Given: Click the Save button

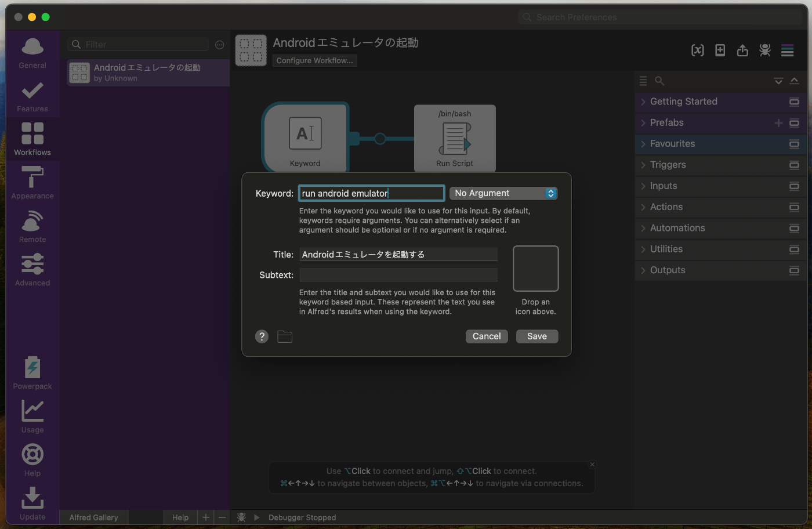Looking at the screenshot, I should pos(537,336).
